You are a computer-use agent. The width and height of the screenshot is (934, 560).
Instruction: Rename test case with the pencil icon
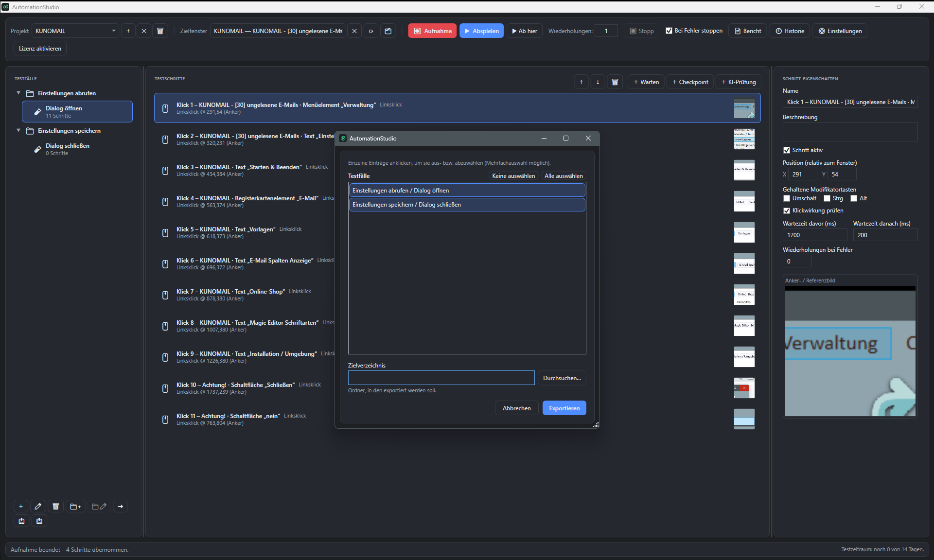38,507
